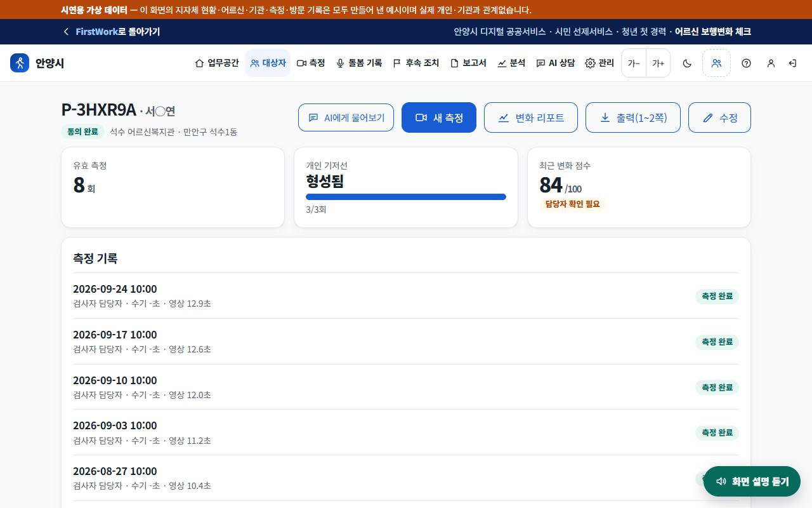Image resolution: width=812 pixels, height=508 pixels.
Task: Click the 수정 edit button
Action: (x=719, y=117)
